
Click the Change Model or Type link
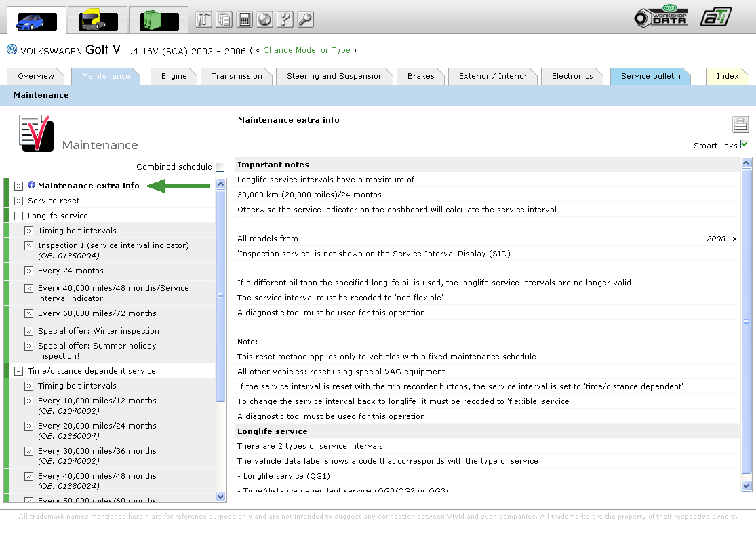[x=306, y=50]
